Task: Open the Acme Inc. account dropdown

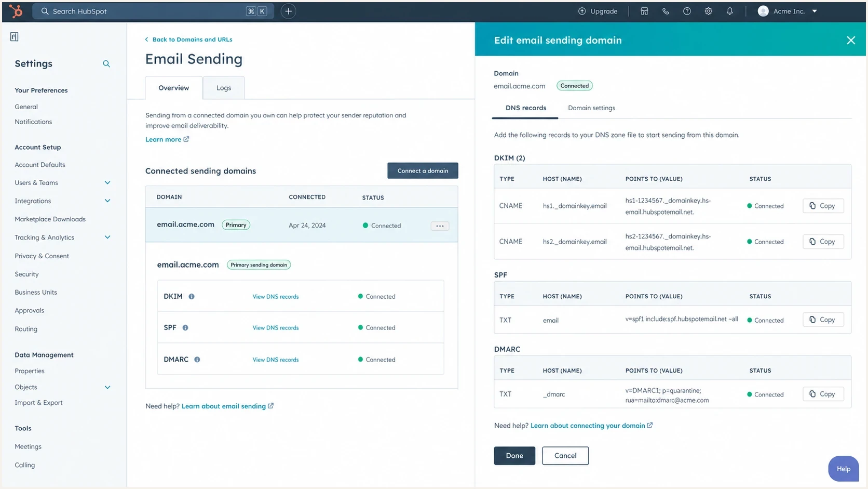Action: click(x=815, y=11)
